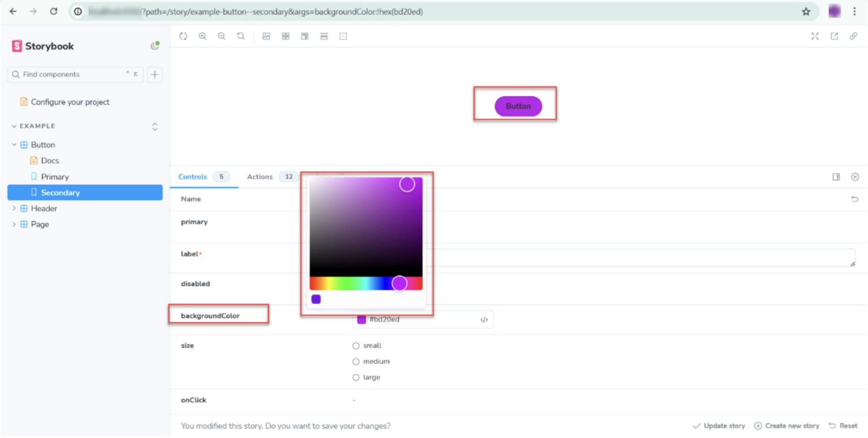Viewport: 868px width, 438px height.
Task: Switch to the Actions tab
Action: pyautogui.click(x=259, y=176)
